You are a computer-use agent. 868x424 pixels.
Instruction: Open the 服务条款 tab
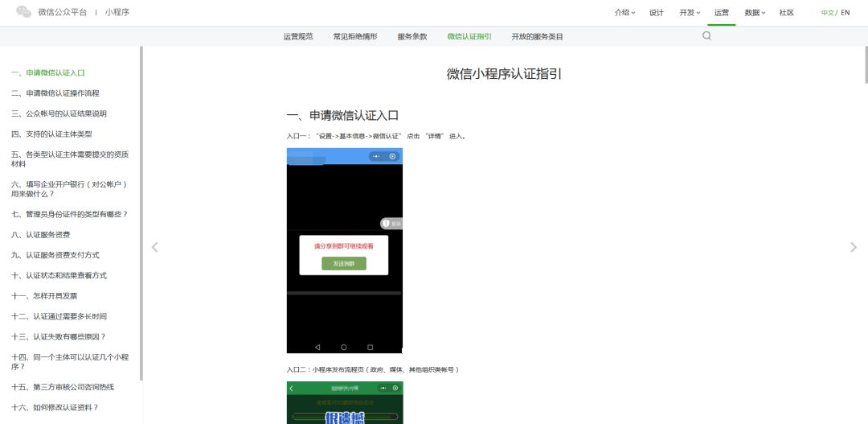pyautogui.click(x=412, y=36)
